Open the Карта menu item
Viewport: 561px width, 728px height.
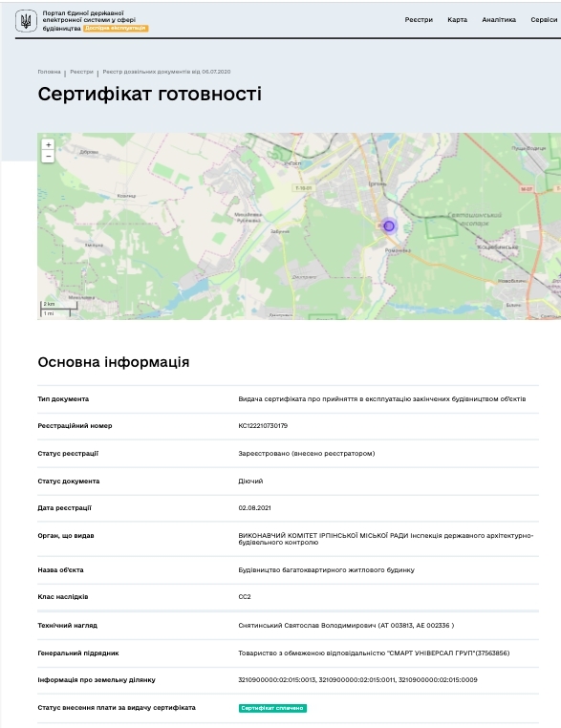click(x=458, y=19)
